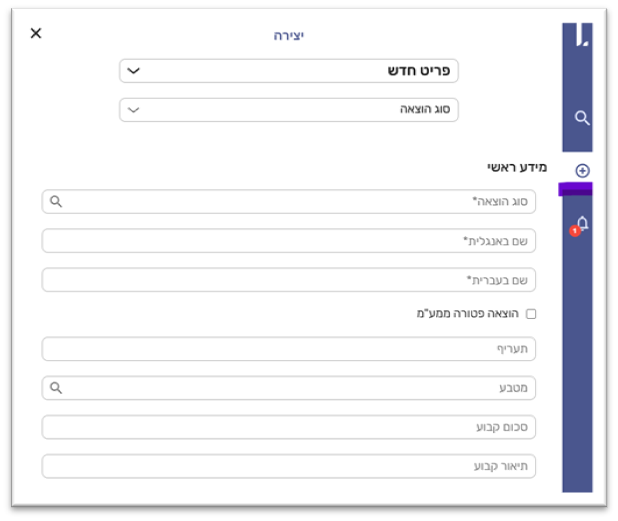The width and height of the screenshot is (618, 521).
Task: Close the 'יצירה' dialog with the X
Action: coord(36,33)
